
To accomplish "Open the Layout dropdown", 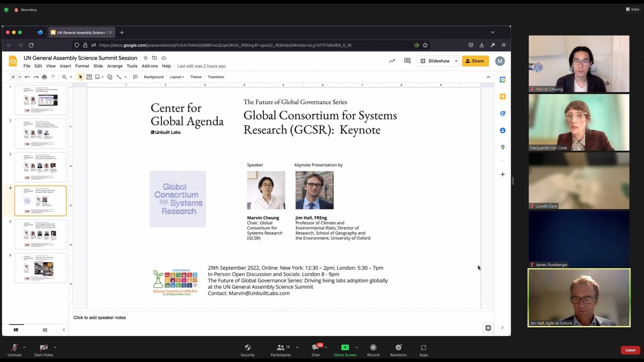I will tap(177, 77).
